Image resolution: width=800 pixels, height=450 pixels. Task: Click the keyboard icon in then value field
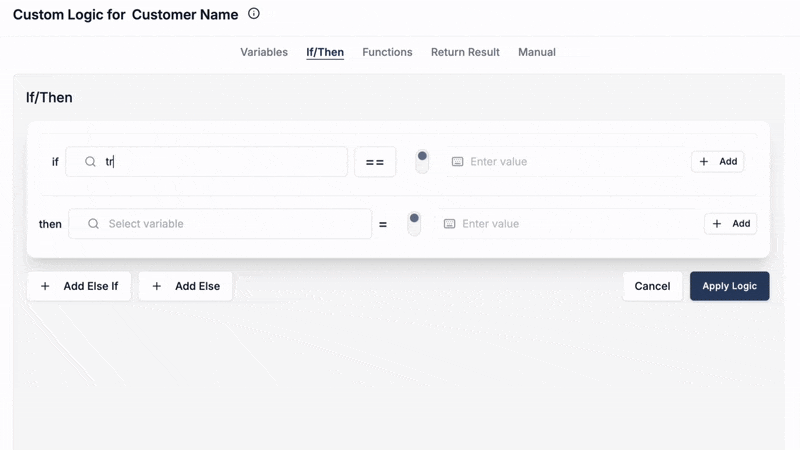click(x=449, y=224)
